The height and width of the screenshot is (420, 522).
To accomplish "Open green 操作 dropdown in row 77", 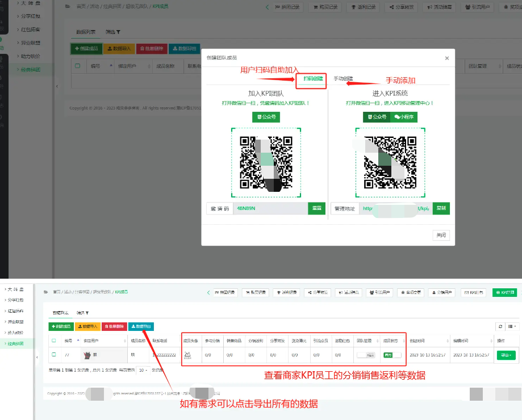I will pos(506,355).
